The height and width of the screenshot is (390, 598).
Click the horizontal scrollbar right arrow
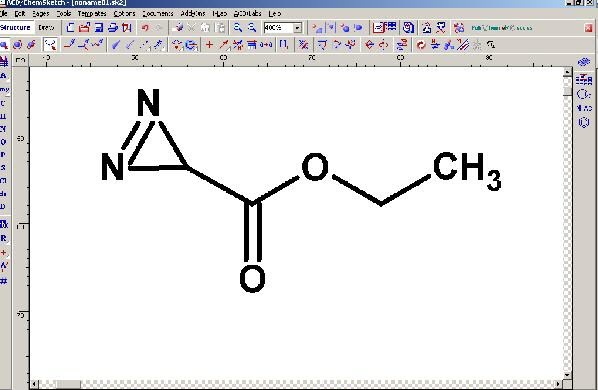click(559, 384)
